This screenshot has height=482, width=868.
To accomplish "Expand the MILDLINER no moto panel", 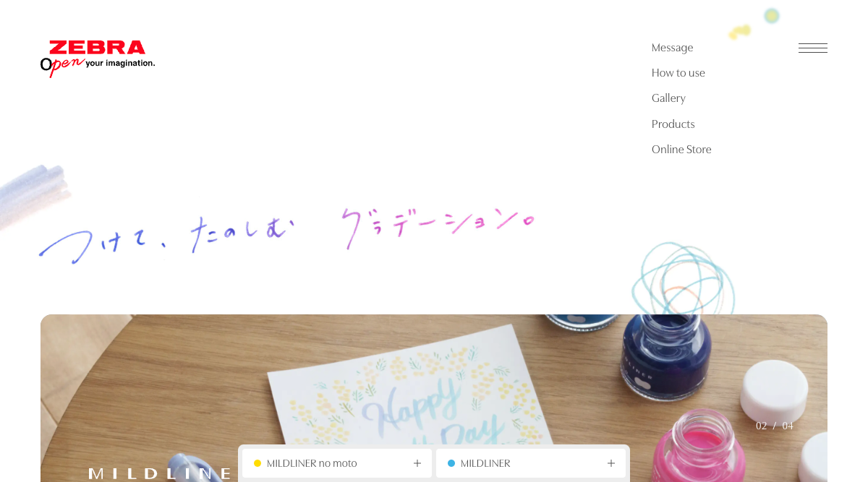I will [x=337, y=463].
